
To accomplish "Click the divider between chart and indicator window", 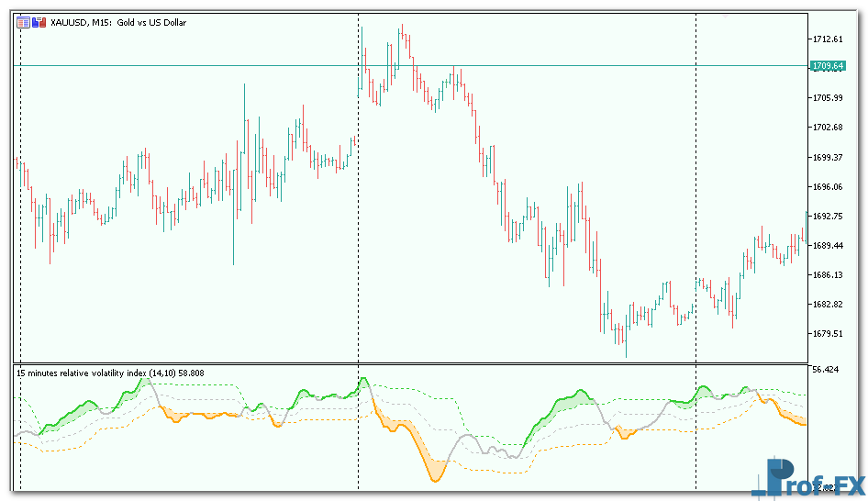I will click(x=413, y=362).
